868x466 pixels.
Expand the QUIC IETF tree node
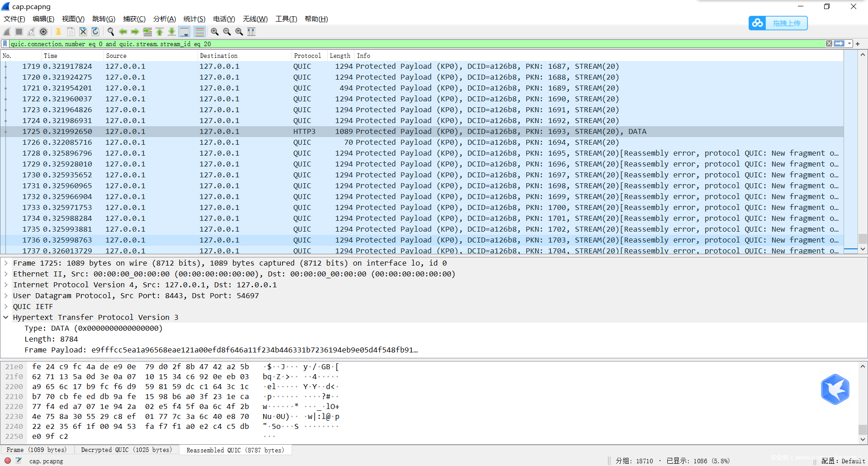(x=6, y=306)
